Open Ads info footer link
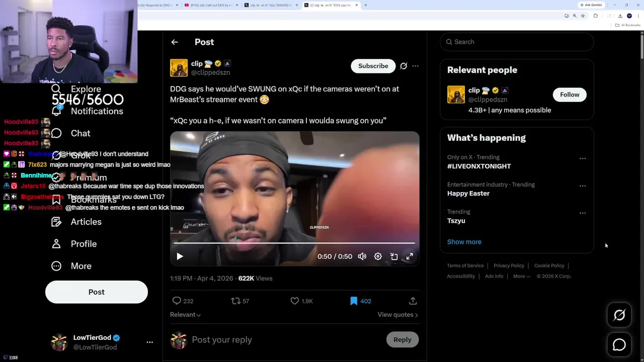Screen dimensions: 644x362 (494, 276)
